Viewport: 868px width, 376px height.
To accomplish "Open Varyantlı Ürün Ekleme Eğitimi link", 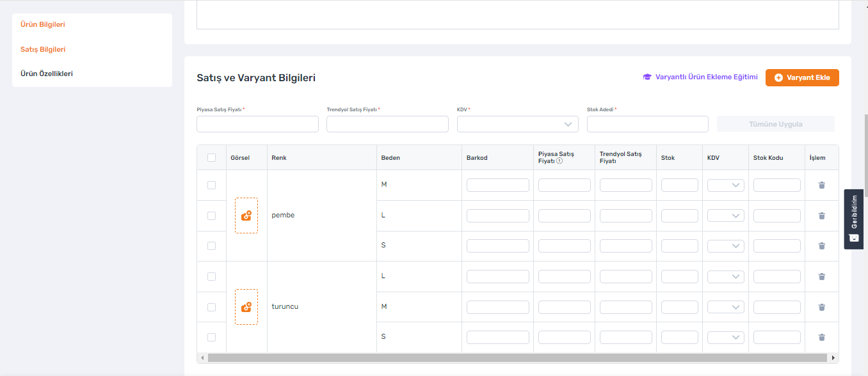I will 707,77.
